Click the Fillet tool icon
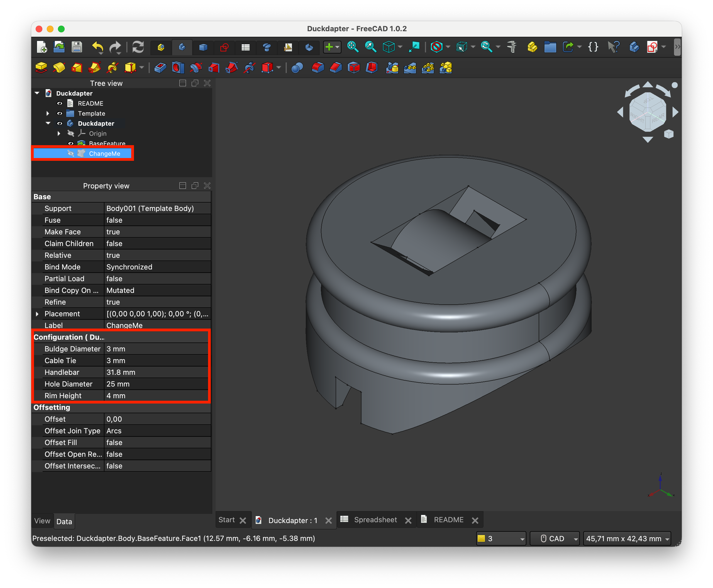Image resolution: width=713 pixels, height=588 pixels. pyautogui.click(x=318, y=68)
